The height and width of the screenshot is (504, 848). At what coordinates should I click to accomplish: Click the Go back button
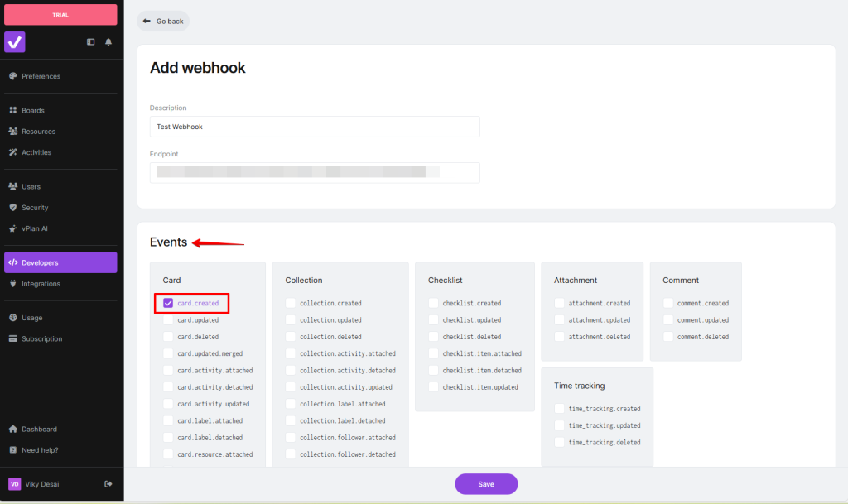pyautogui.click(x=163, y=21)
